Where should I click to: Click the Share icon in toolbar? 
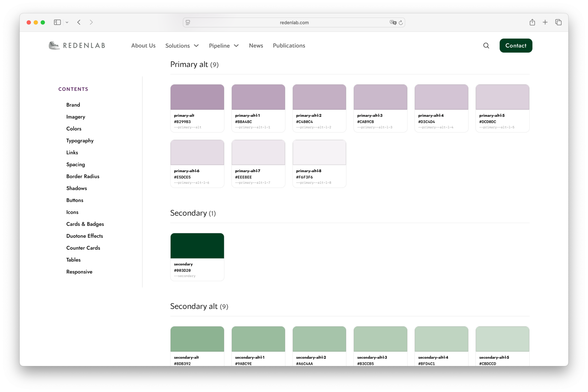(x=532, y=22)
